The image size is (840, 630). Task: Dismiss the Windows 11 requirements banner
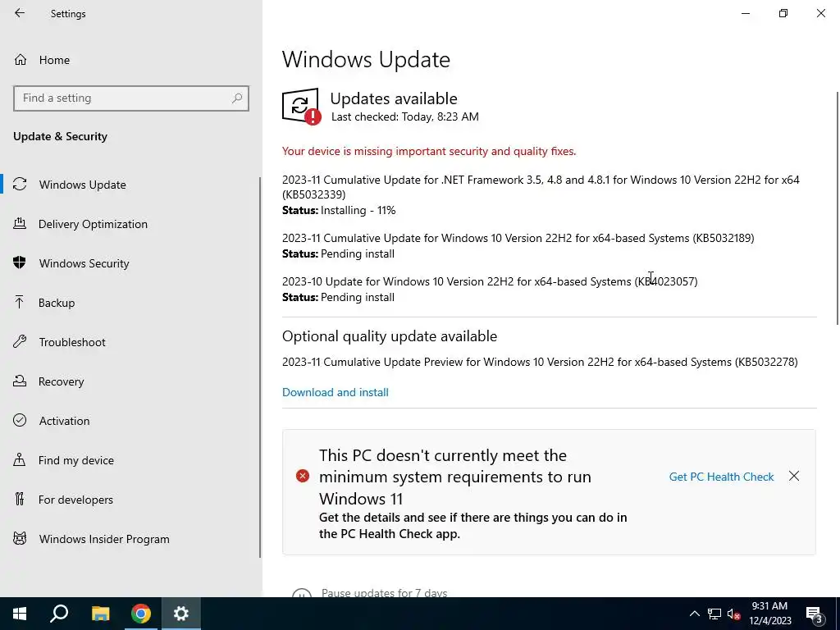click(x=794, y=476)
